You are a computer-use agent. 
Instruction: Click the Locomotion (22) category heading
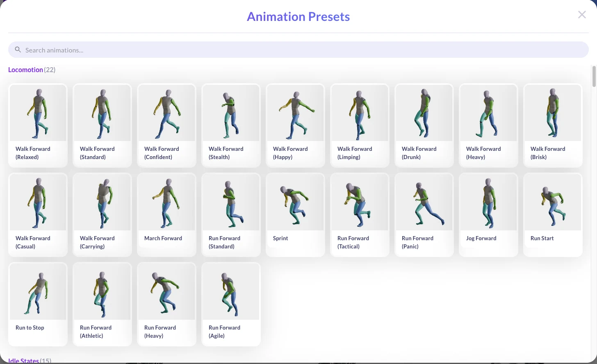pyautogui.click(x=32, y=70)
